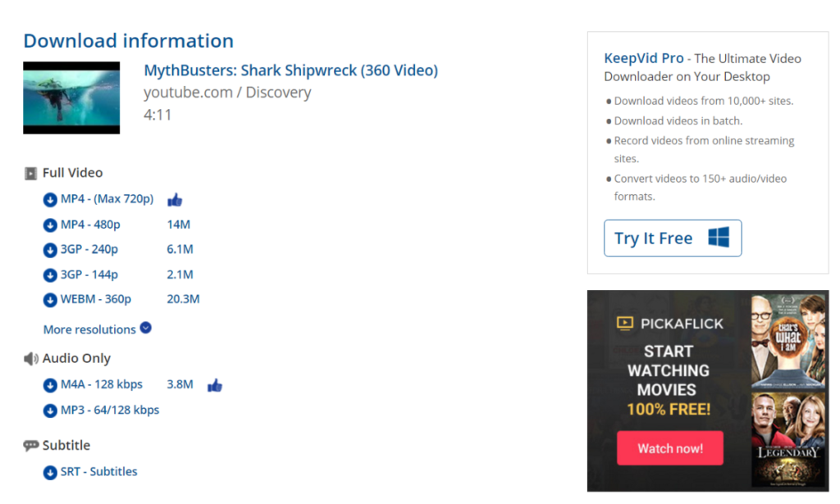Click download icon beside MP4 480p
This screenshot has height=504, width=840.
(x=51, y=225)
